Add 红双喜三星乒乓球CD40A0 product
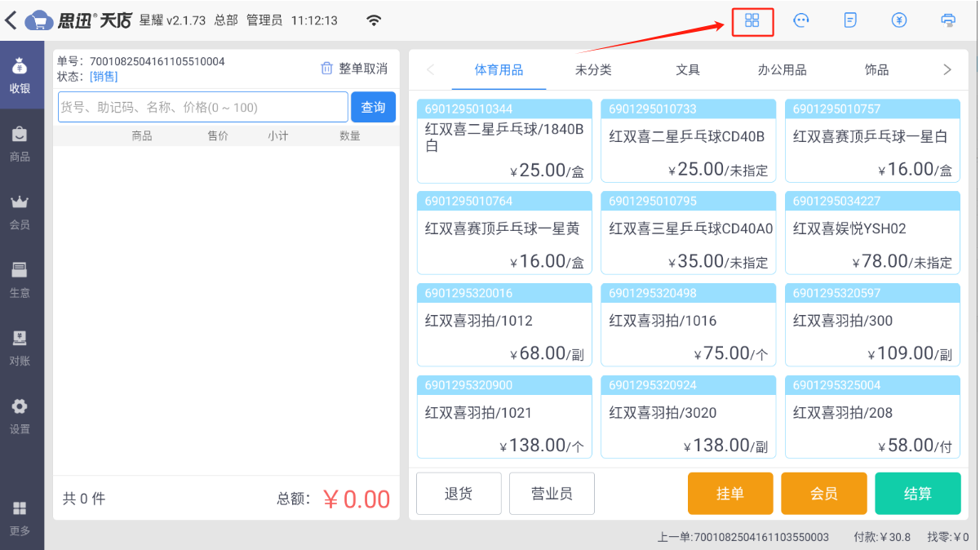This screenshot has height=550, width=980. point(689,233)
